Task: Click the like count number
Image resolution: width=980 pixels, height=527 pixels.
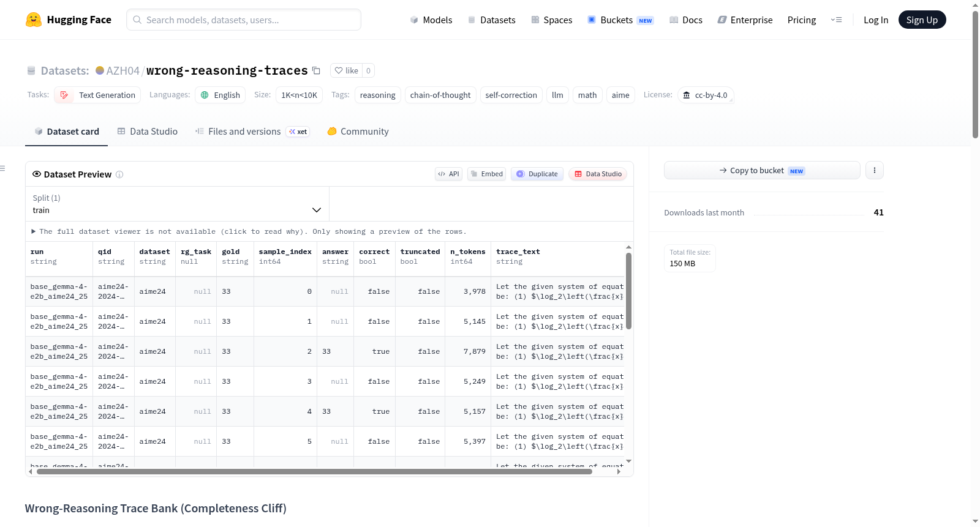Action: [x=368, y=70]
